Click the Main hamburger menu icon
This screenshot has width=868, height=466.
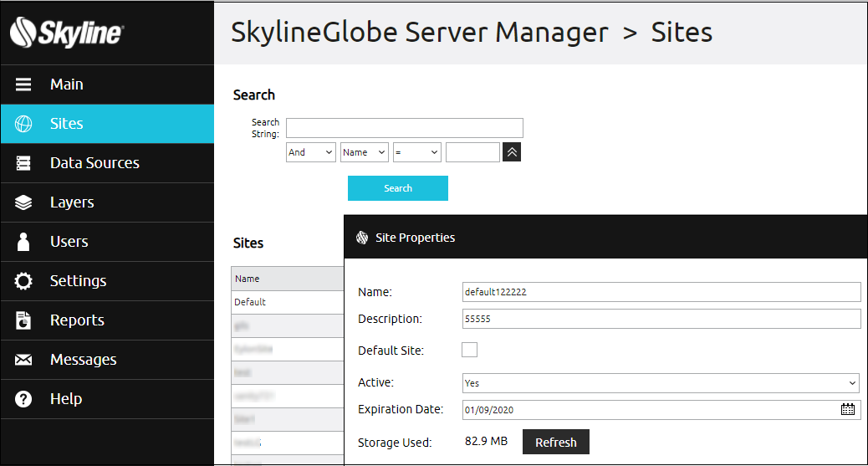pyautogui.click(x=23, y=84)
